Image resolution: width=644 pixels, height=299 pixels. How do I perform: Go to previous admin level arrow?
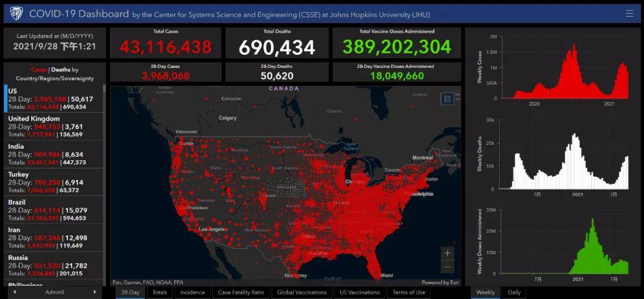pos(15,292)
